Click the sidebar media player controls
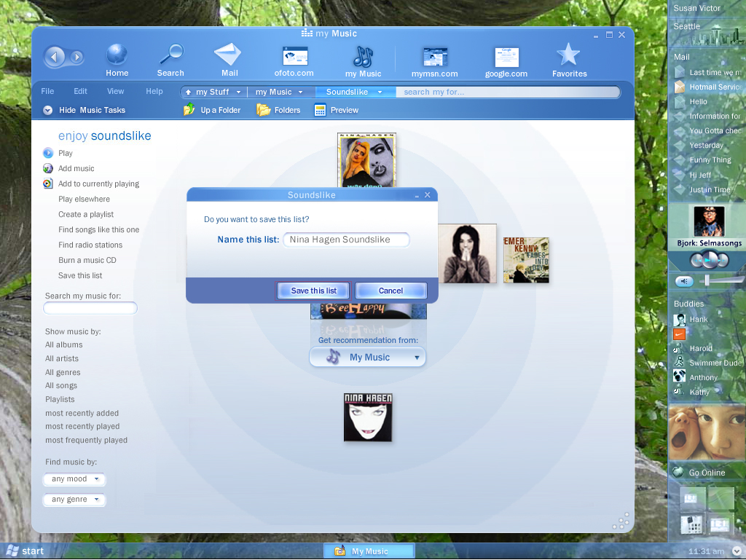The width and height of the screenshot is (746, 560). pos(710,260)
